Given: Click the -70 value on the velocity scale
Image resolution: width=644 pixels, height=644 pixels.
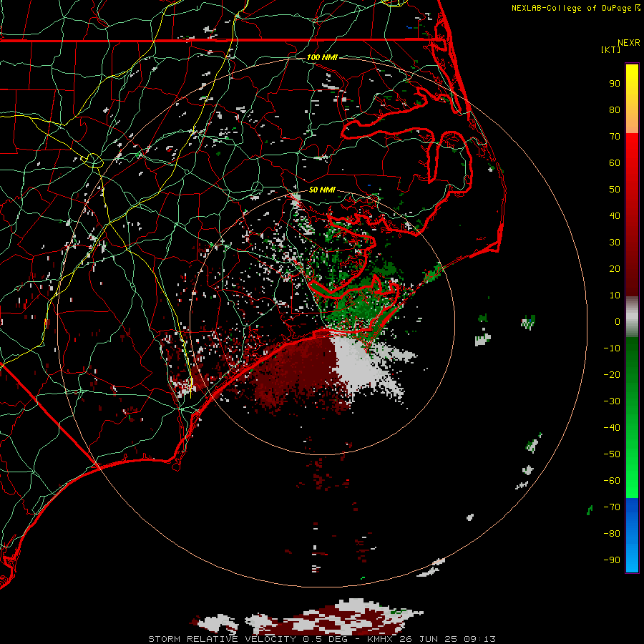Looking at the screenshot, I should 612,507.
